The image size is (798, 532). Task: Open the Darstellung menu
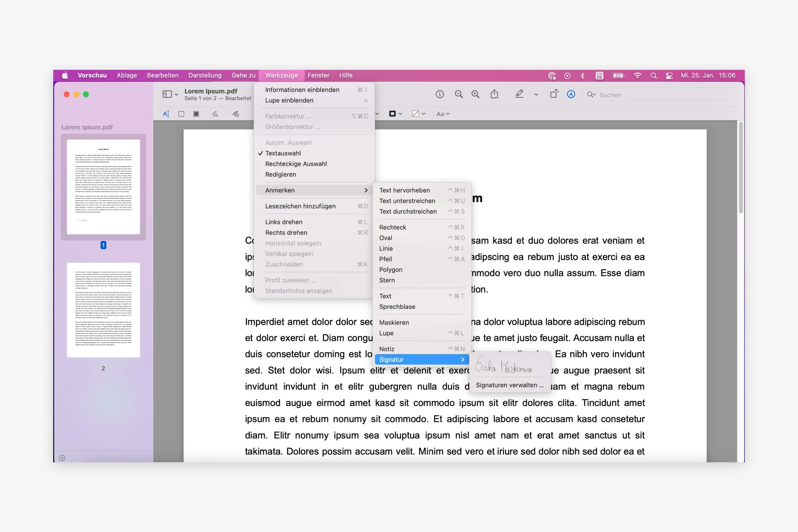(x=205, y=75)
